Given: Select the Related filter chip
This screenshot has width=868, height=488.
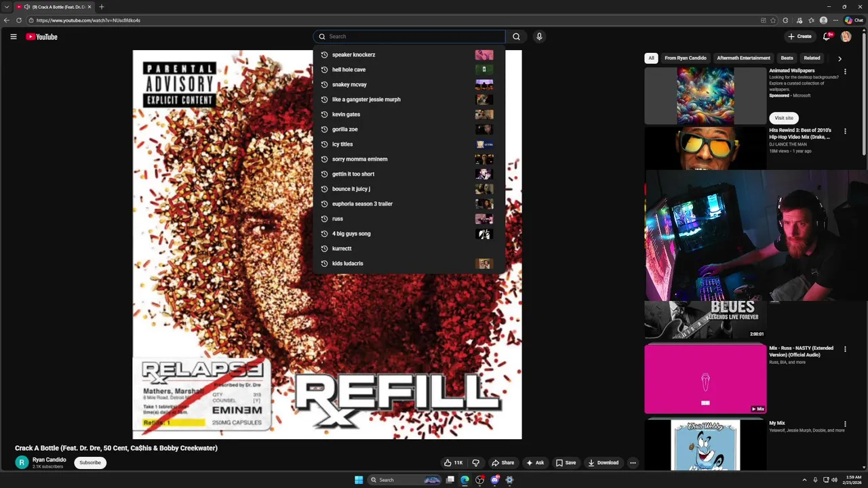Looking at the screenshot, I should pos(812,58).
